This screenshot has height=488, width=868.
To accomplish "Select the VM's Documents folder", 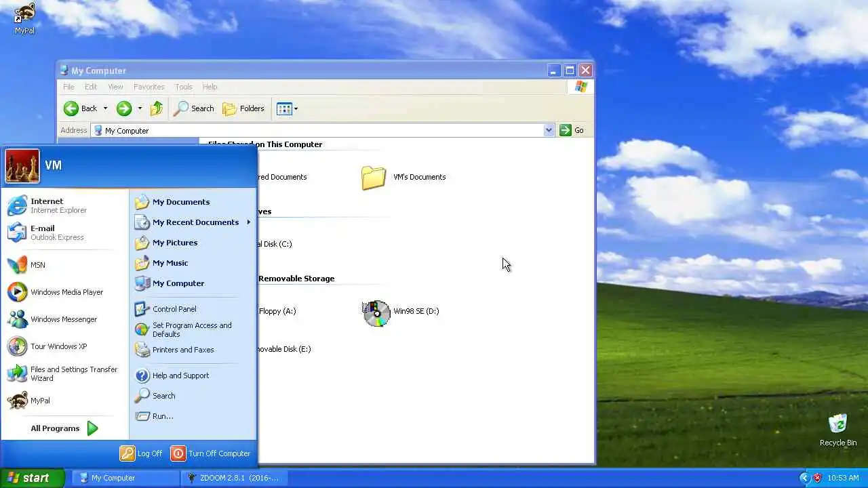I will (403, 178).
